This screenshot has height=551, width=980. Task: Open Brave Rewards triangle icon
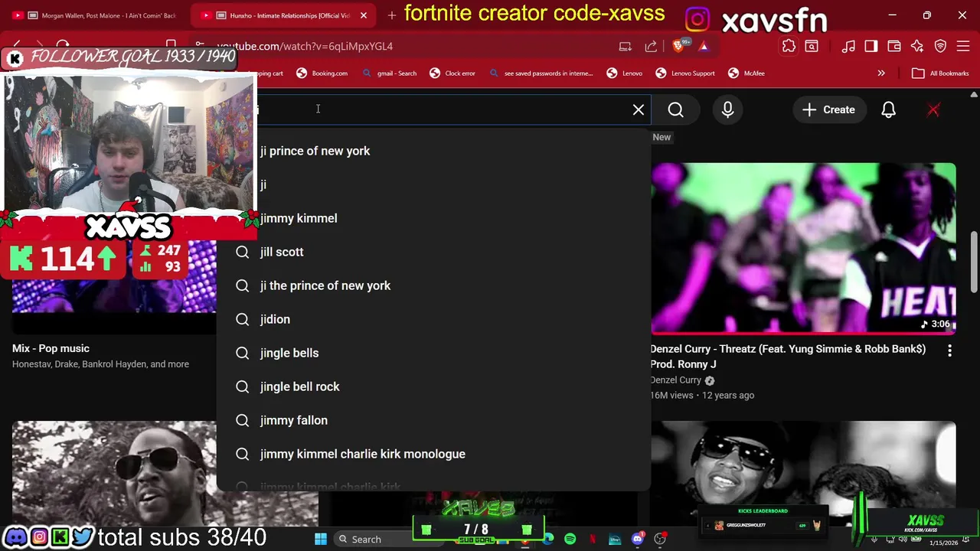[704, 46]
